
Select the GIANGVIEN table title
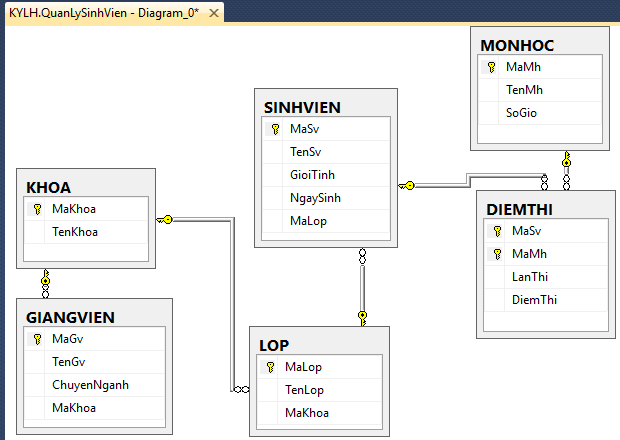click(70, 318)
